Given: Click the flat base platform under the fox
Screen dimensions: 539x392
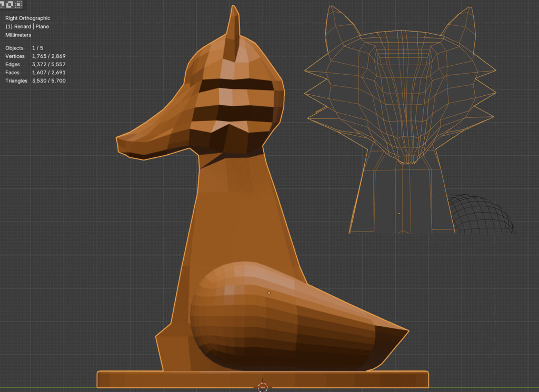Looking at the screenshot, I should pyautogui.click(x=262, y=379).
